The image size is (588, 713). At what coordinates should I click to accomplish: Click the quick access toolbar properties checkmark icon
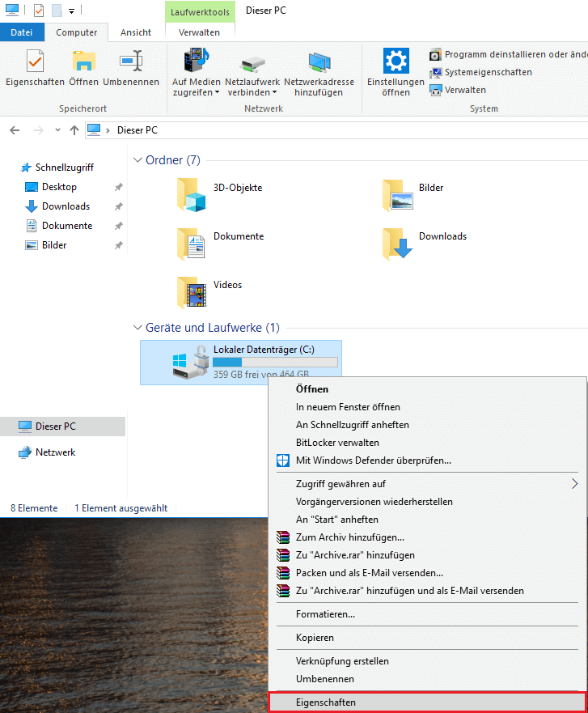(39, 10)
